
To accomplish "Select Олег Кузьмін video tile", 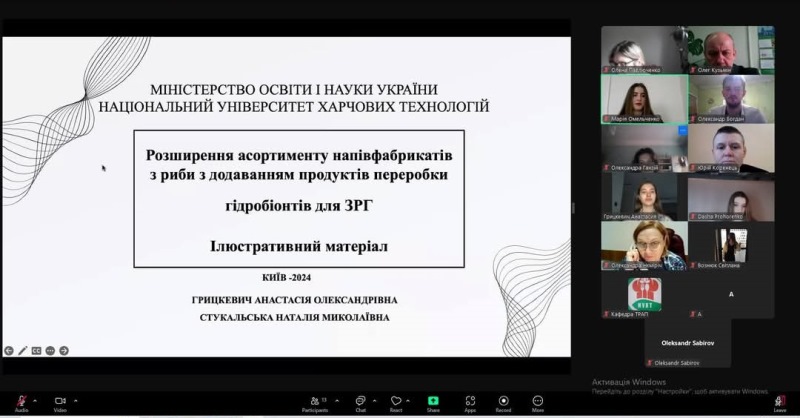I will click(x=731, y=50).
